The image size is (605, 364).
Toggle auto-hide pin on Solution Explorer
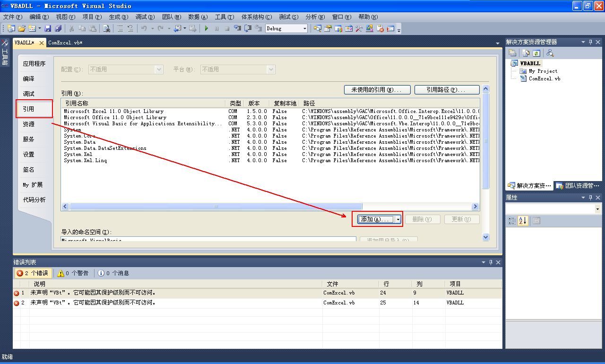(590, 42)
